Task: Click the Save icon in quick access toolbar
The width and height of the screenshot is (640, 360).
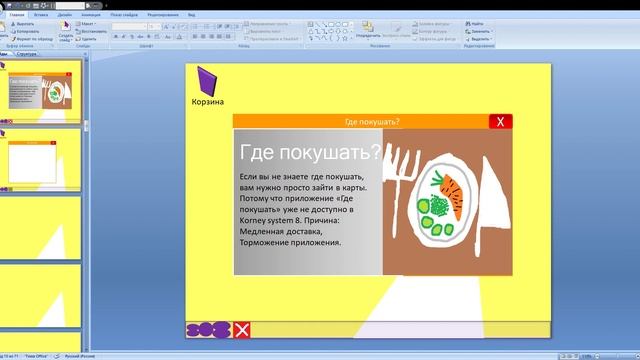Action: click(9, 6)
